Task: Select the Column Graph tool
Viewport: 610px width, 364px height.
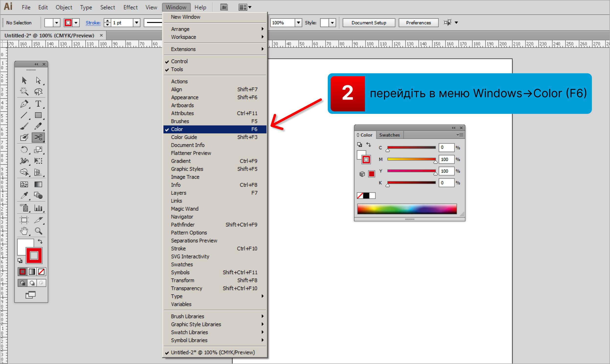Action: [x=38, y=208]
